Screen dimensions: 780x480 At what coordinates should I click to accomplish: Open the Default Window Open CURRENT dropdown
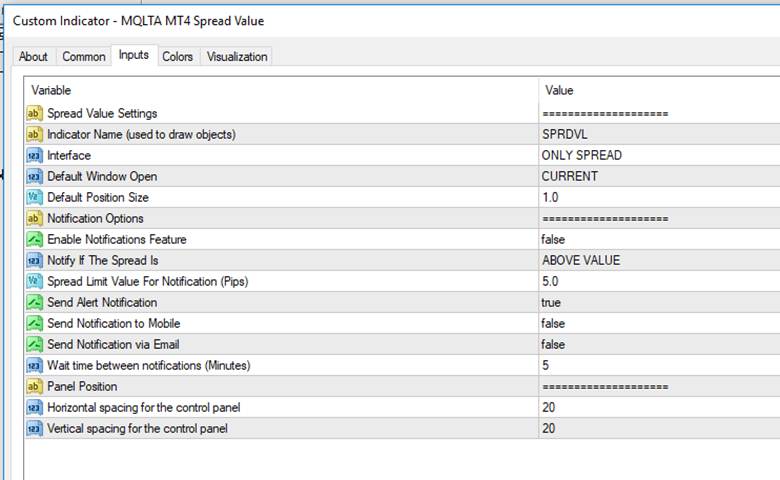(570, 176)
